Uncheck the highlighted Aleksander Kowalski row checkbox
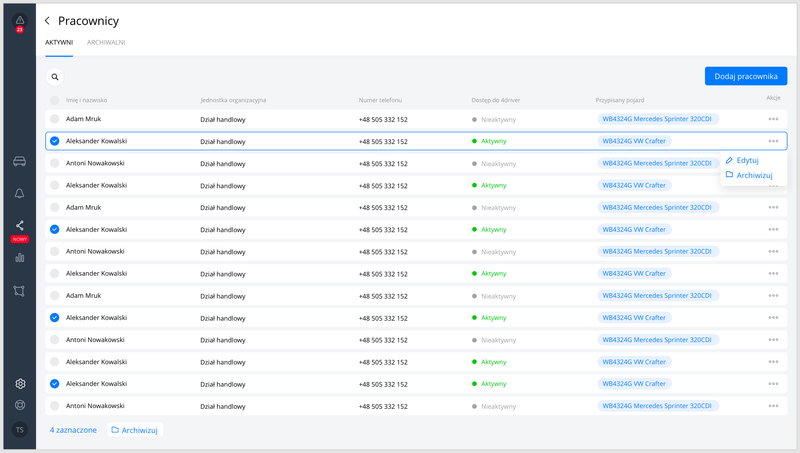 click(x=55, y=141)
